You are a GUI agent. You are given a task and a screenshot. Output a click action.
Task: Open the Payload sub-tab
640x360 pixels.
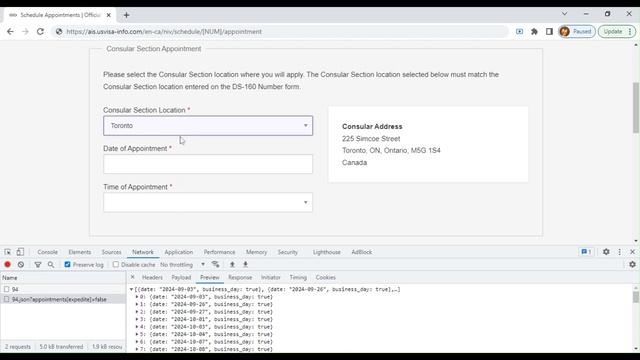click(x=181, y=278)
